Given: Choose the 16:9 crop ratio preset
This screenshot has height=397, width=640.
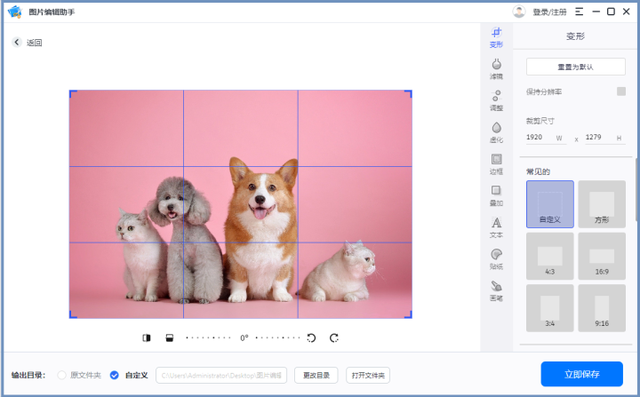Looking at the screenshot, I should [602, 256].
